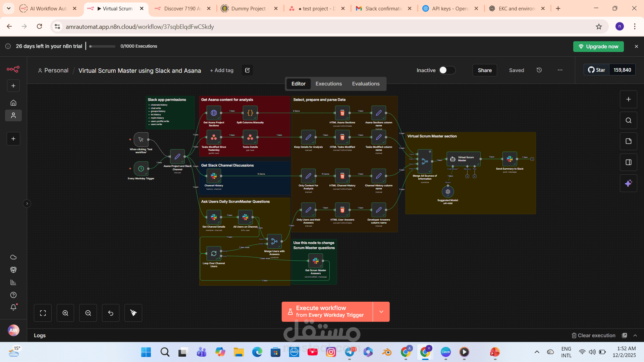Viewport: 644px width, 362px height.
Task: Open the templates box icon in sidebar
Action: (13, 270)
